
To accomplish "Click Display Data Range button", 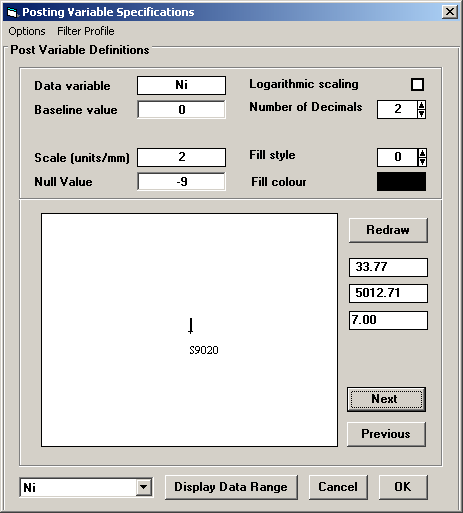I will (231, 487).
